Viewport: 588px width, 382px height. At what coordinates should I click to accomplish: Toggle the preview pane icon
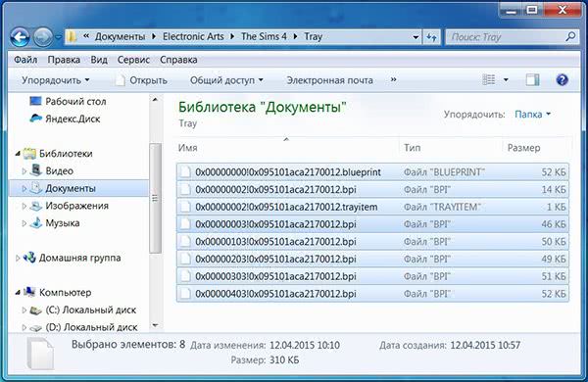532,80
